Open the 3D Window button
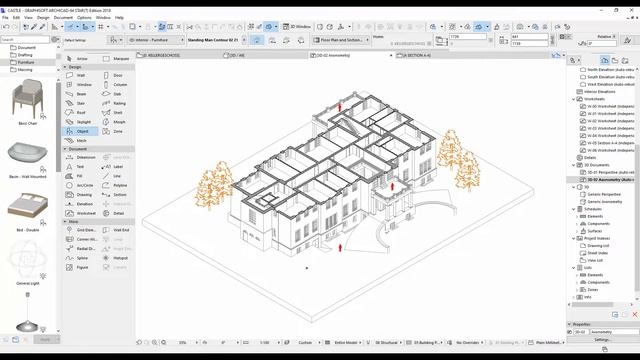 (x=297, y=27)
